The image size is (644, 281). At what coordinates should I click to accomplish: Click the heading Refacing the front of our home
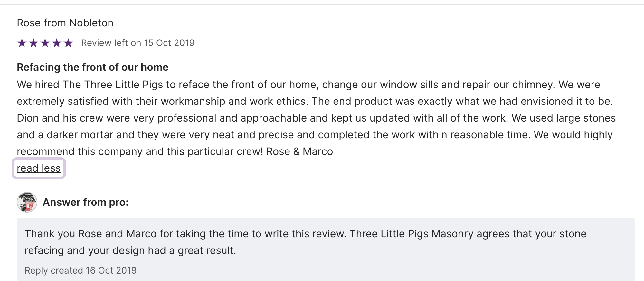(x=92, y=67)
